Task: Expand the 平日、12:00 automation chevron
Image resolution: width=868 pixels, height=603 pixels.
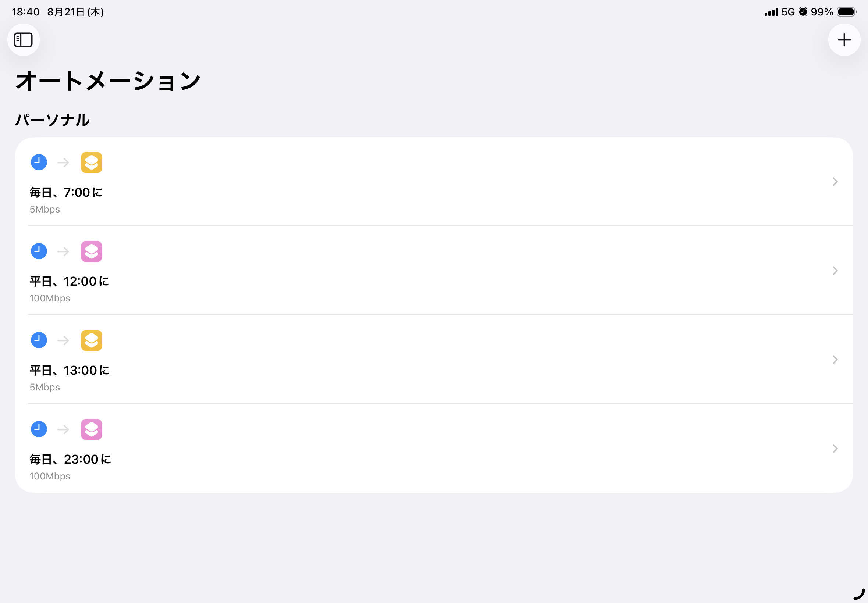Action: [x=835, y=271]
